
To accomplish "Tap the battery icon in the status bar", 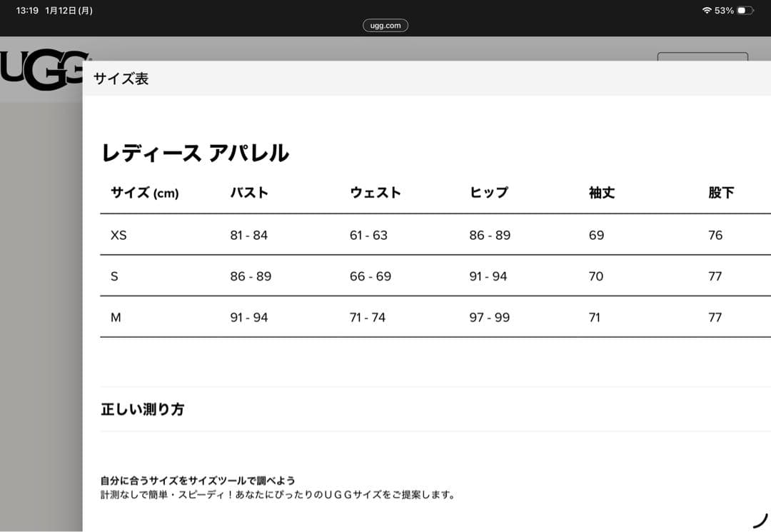I will (747, 10).
